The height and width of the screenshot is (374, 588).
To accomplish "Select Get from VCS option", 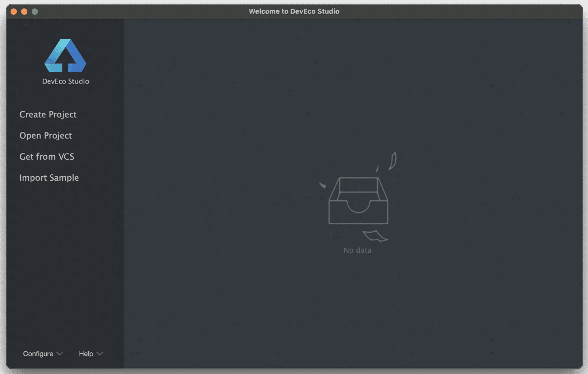I will pos(47,157).
